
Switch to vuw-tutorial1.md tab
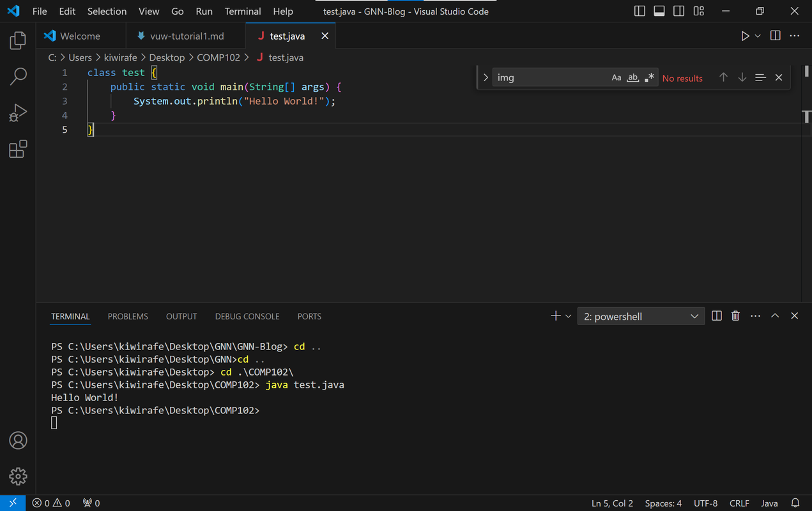pyautogui.click(x=186, y=36)
